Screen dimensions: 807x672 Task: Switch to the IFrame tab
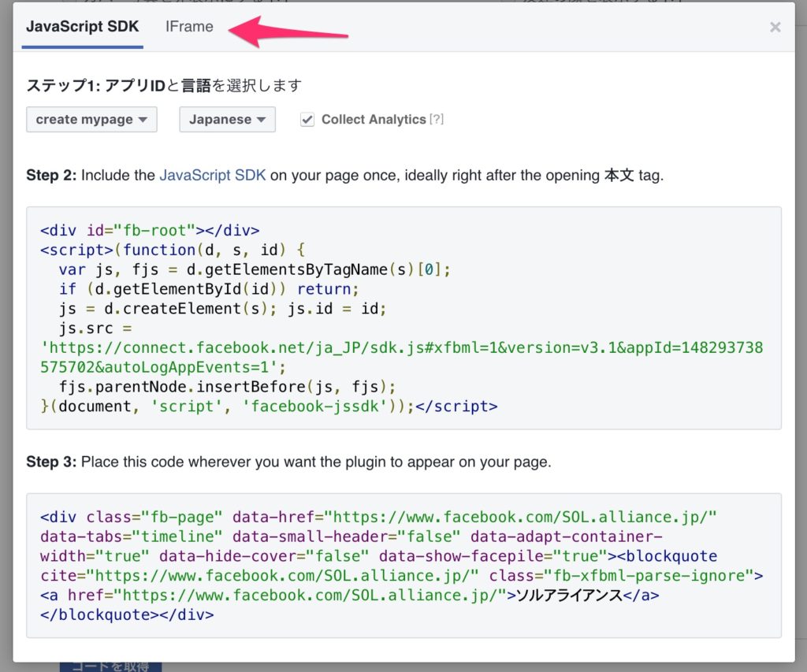189,27
